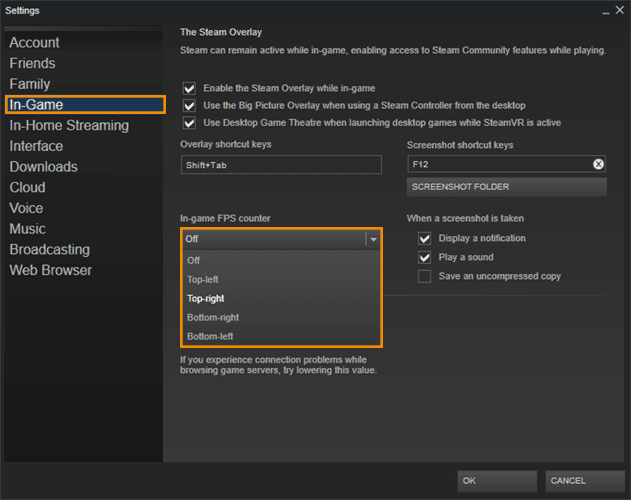The height and width of the screenshot is (500, 631).
Task: Open Music settings category
Action: [84, 229]
